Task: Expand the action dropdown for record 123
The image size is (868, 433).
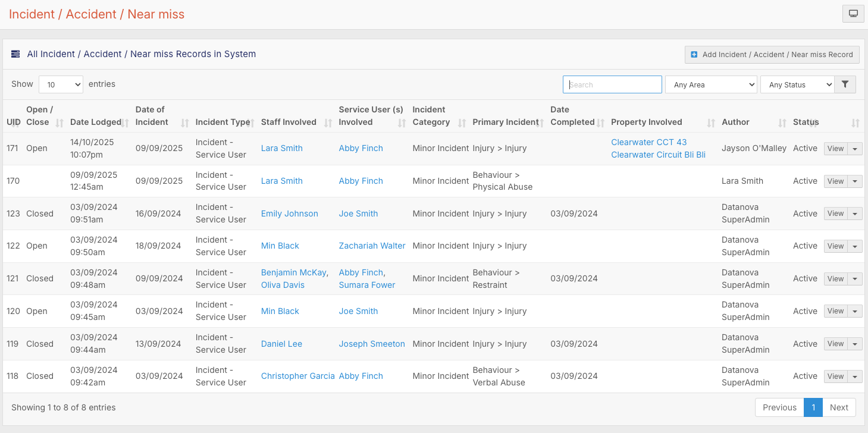Action: pyautogui.click(x=855, y=214)
